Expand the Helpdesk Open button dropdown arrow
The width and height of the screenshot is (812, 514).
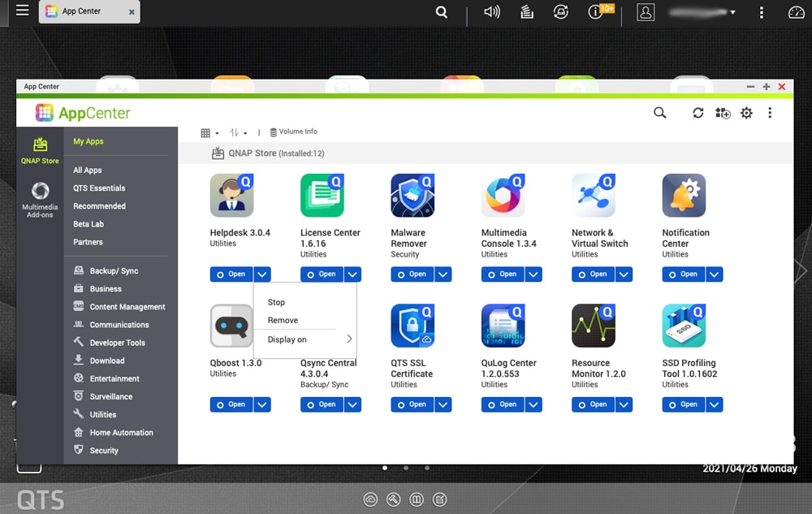pos(262,274)
